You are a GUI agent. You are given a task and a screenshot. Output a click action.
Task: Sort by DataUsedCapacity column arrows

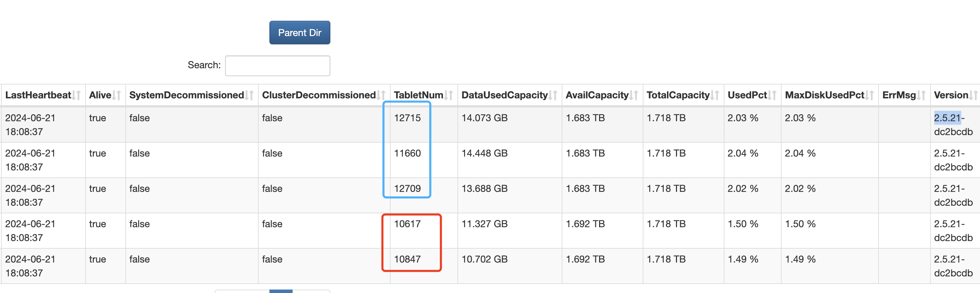[553, 95]
